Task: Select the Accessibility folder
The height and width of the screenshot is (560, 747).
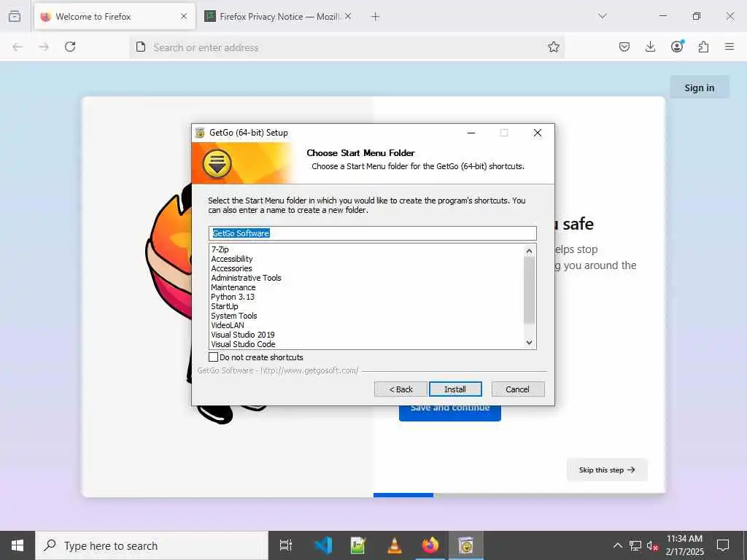Action: coord(232,259)
